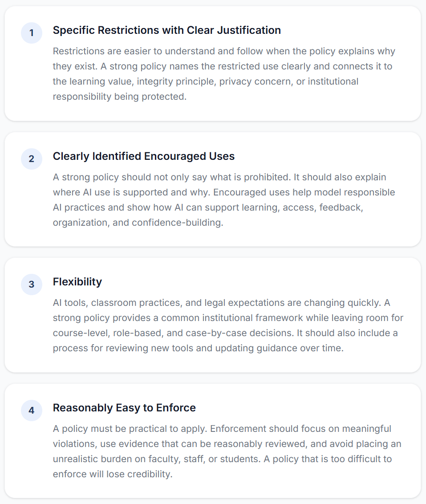Click the number 1 circle badge
426x504 pixels.
tap(32, 33)
